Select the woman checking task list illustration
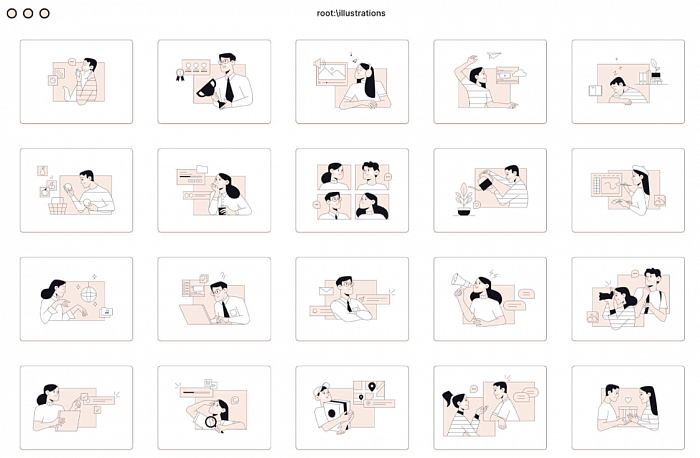Viewport: 700px width, 458px height. (76, 408)
